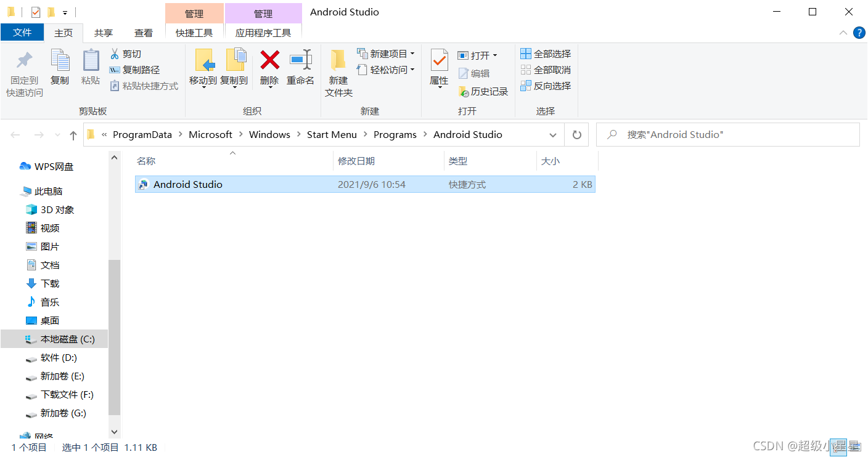Screen dimensions: 868x457
Task: Open the Shortcut Tools (快捷工具) tab
Action: [x=194, y=33]
